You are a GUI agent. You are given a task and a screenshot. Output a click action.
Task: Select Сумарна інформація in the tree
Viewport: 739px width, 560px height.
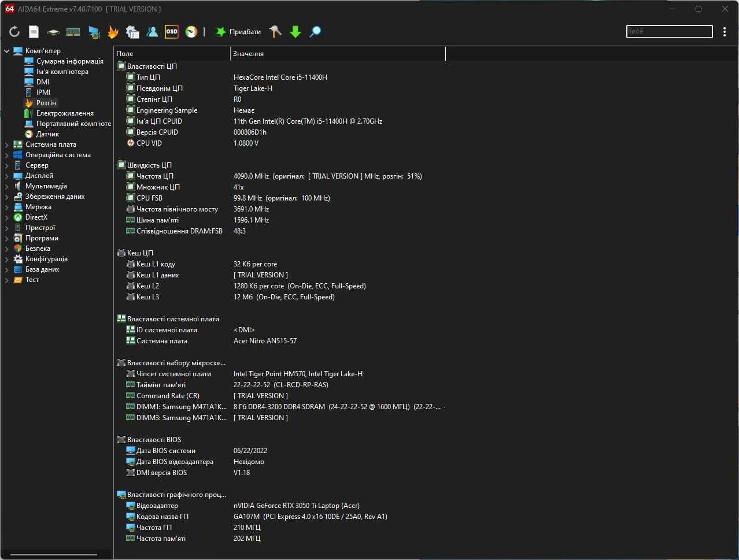point(70,61)
